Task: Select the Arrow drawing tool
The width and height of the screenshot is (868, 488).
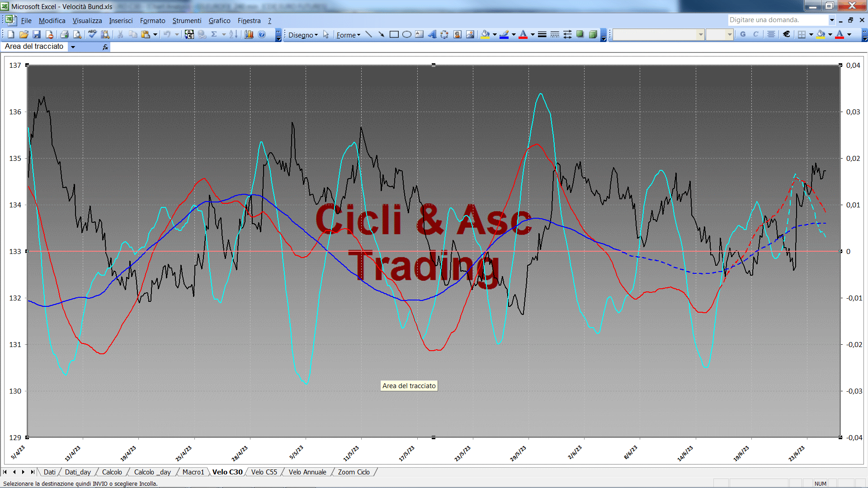Action: pos(381,34)
